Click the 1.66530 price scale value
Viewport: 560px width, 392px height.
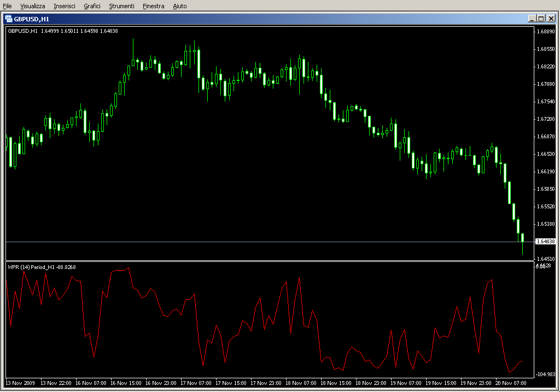tap(546, 154)
